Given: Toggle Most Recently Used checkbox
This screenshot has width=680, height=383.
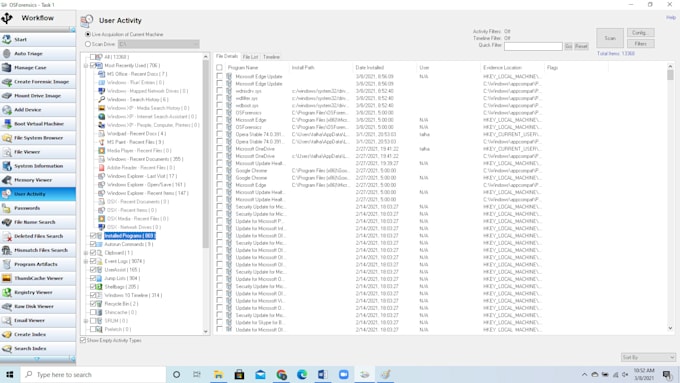Looking at the screenshot, I should tap(93, 65).
